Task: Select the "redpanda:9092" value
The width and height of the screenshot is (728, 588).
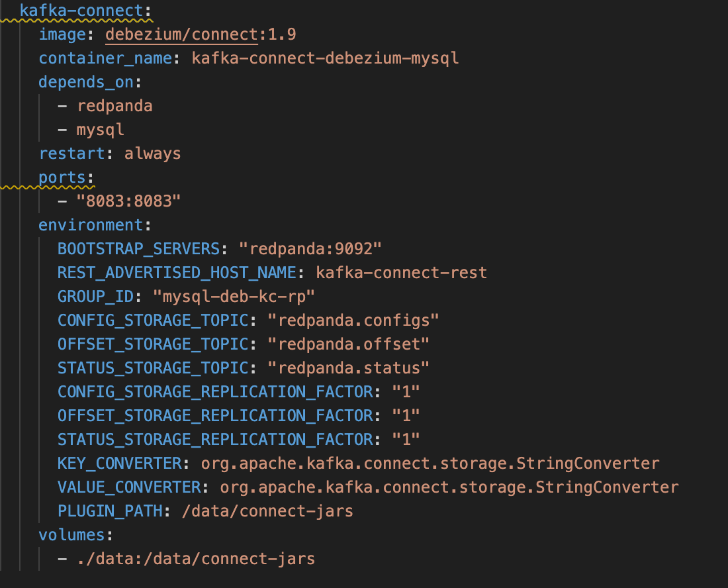Action: (x=310, y=248)
